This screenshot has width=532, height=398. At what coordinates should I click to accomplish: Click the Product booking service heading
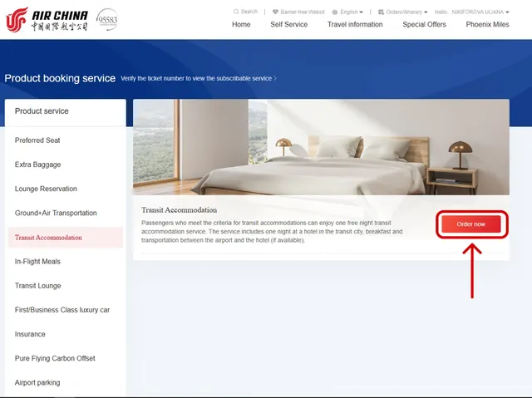[x=60, y=78]
